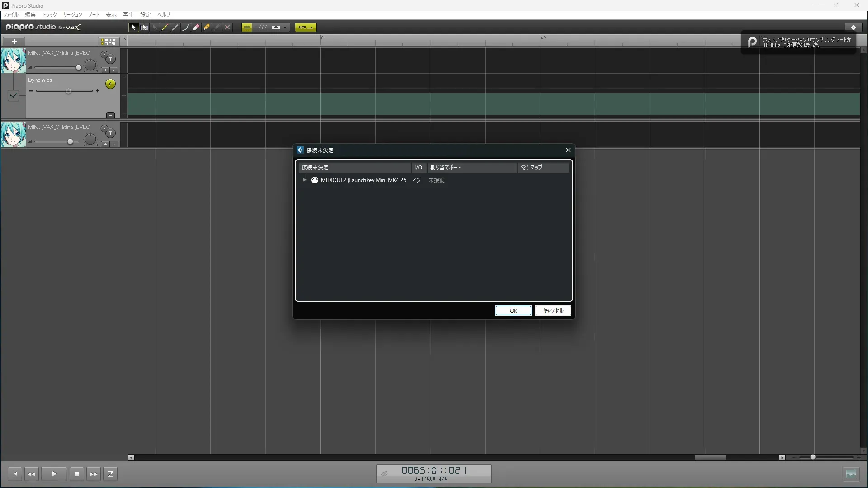Click the add track plus button
This screenshot has height=488, width=868.
14,42
